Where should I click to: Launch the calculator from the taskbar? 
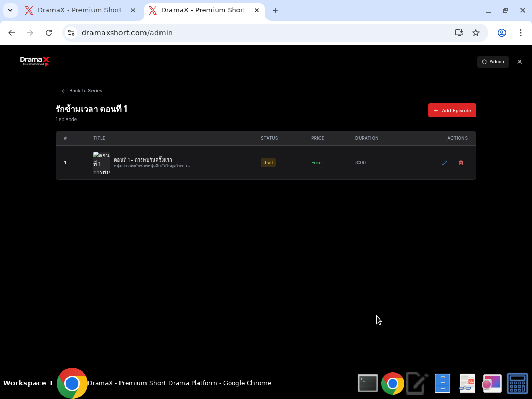click(x=517, y=383)
